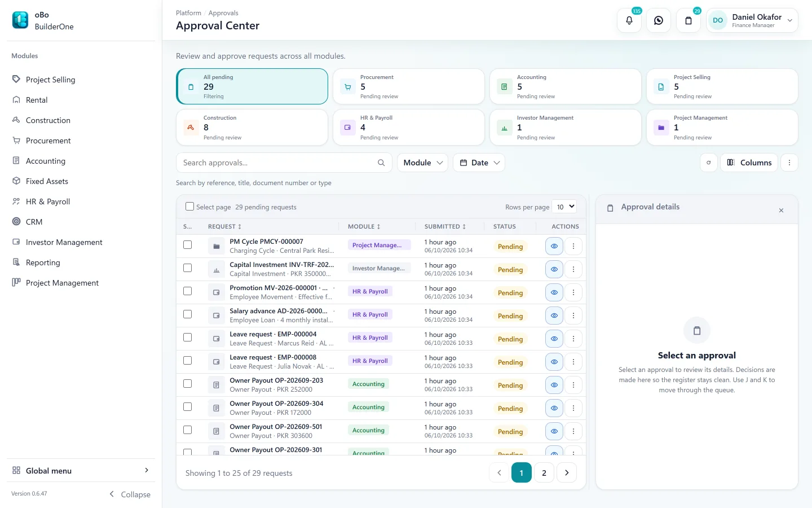View details of Owner Payout OP-202609-304

[554, 408]
